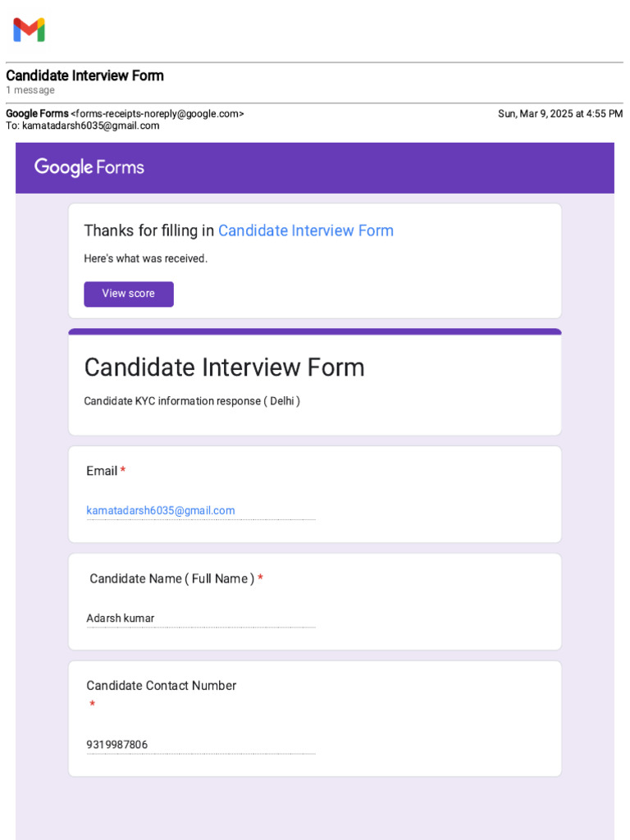Click the Google Forms logo in purple banner
This screenshot has width=630, height=840.
click(x=89, y=167)
